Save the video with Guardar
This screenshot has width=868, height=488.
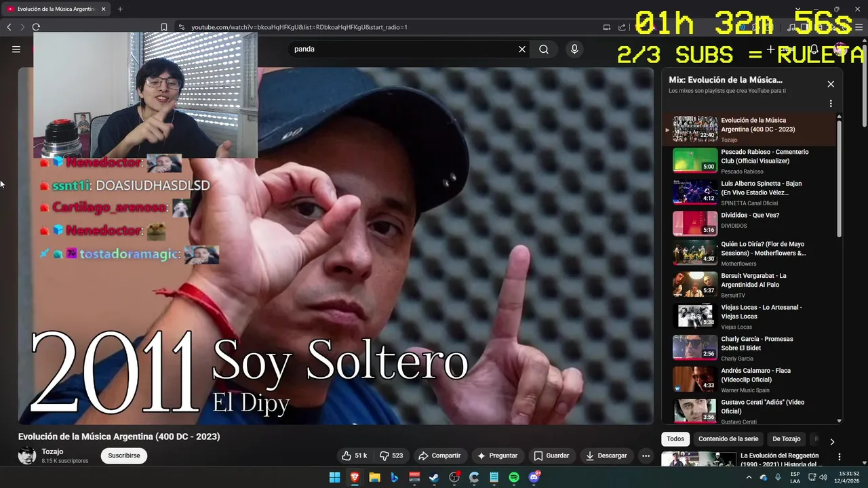(x=551, y=455)
